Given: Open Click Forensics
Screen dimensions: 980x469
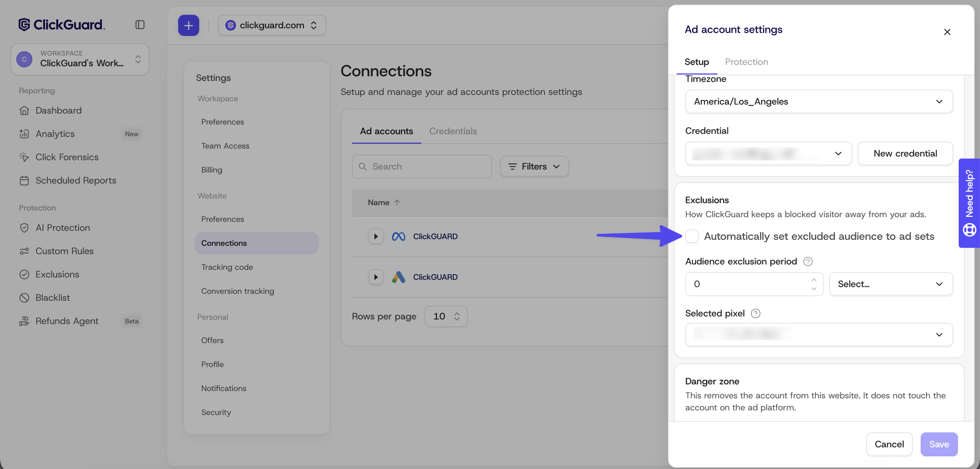Looking at the screenshot, I should pyautogui.click(x=67, y=157).
